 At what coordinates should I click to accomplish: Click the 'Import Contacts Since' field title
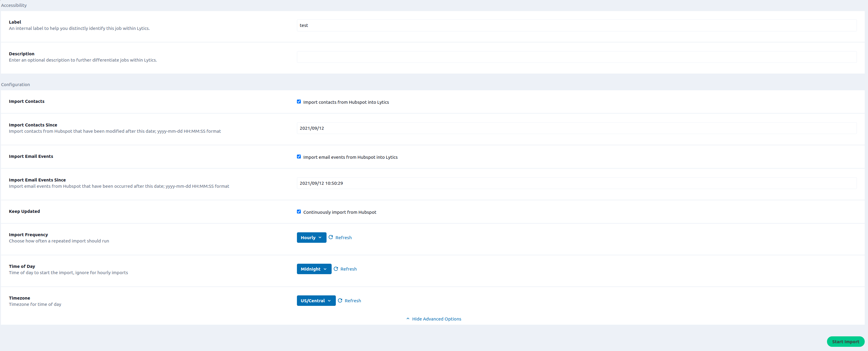33,125
